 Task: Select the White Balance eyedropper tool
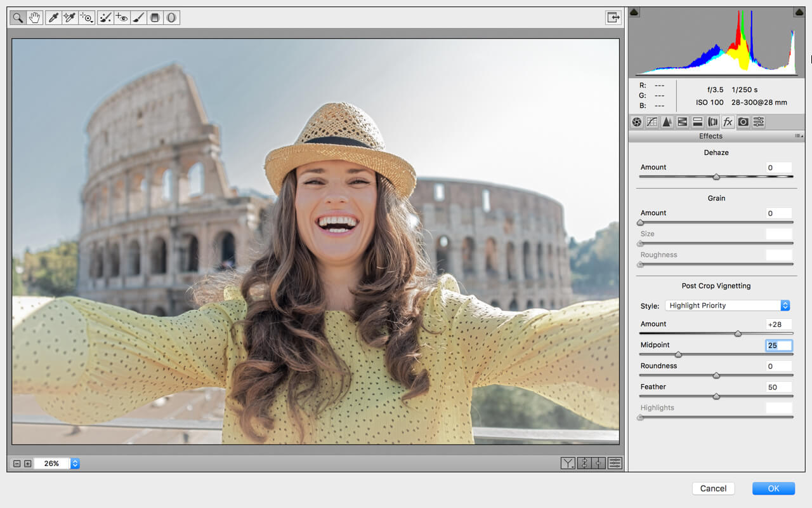click(53, 18)
